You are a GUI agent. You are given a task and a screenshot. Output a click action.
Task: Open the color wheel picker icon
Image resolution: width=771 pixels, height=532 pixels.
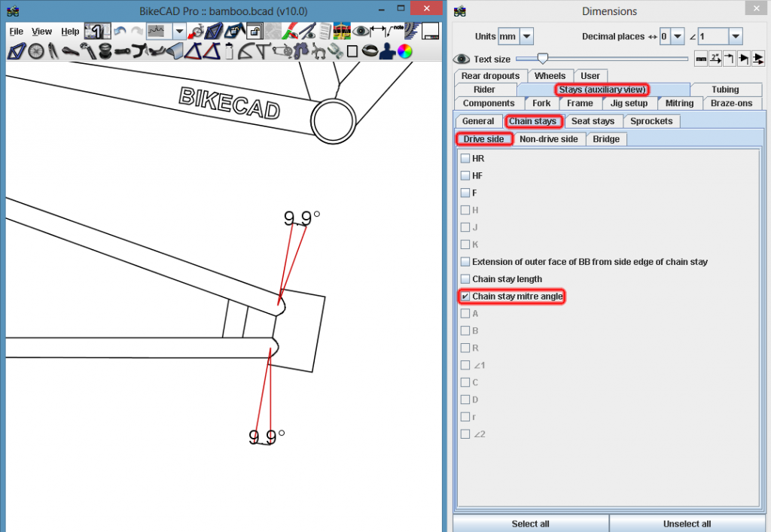point(404,51)
